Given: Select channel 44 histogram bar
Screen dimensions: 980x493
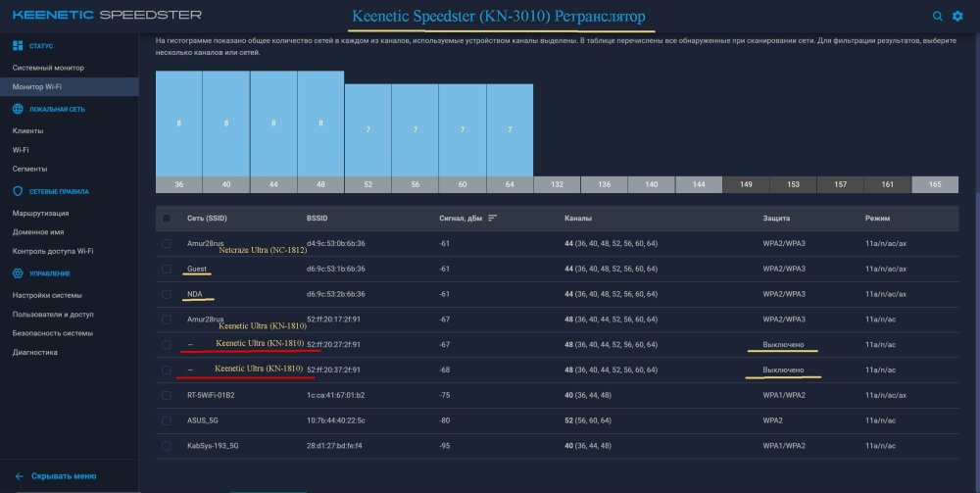Looking at the screenshot, I should [x=273, y=123].
